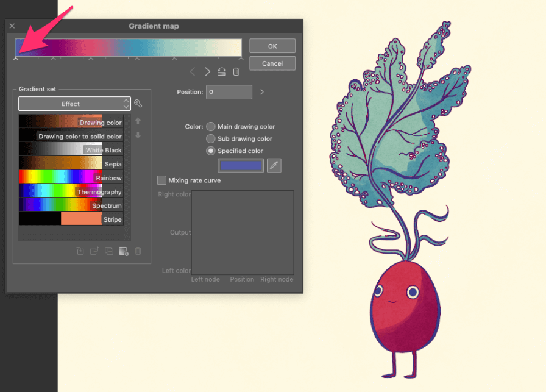
Task: Open the specified color blue swatch
Action: pyautogui.click(x=241, y=165)
